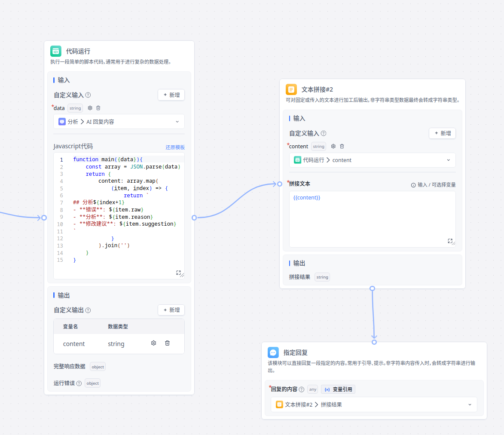The height and width of the screenshot is (435, 504).
Task: Toggle the 变量引用 mode button
Action: tap(338, 389)
